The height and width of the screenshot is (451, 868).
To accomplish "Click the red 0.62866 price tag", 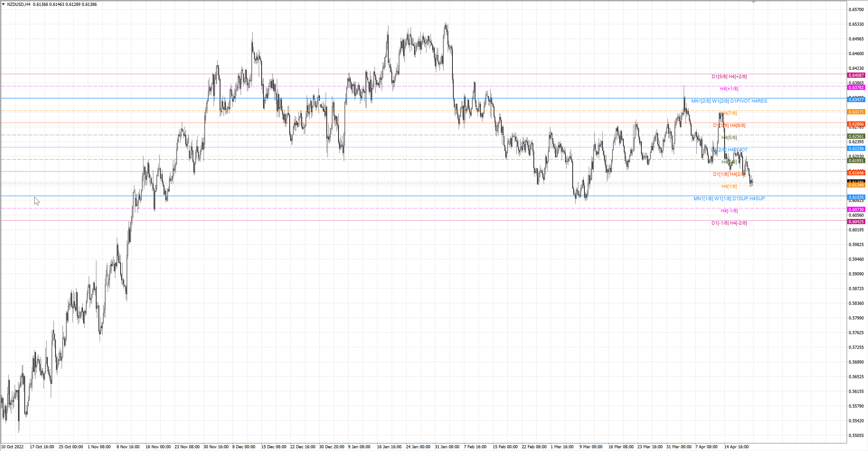I will coord(856,124).
